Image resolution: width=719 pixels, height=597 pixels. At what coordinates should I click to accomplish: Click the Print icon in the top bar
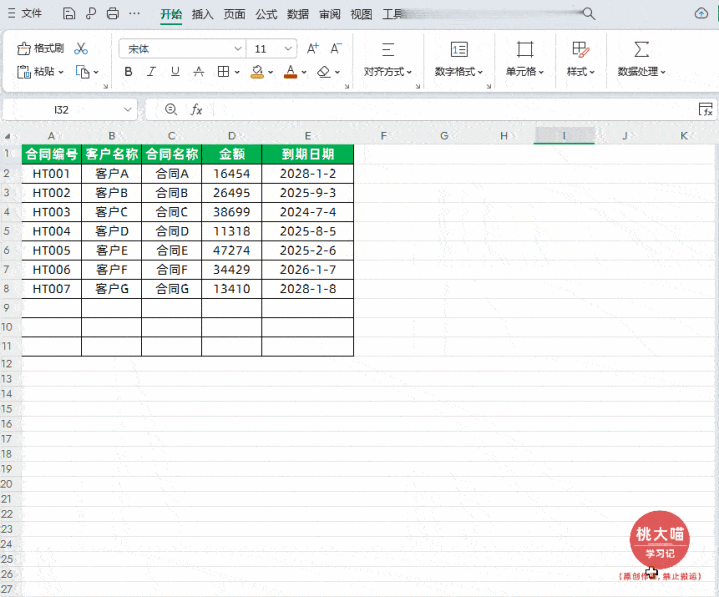point(113,14)
